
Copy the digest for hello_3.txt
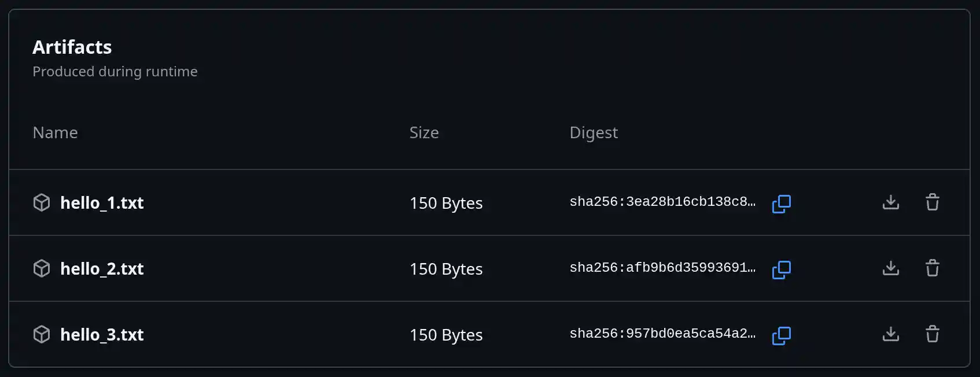781,335
